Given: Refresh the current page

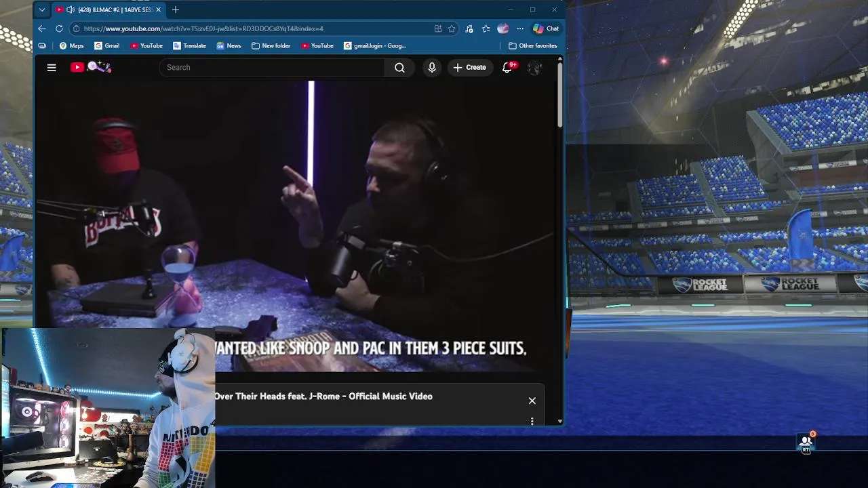Looking at the screenshot, I should [59, 28].
